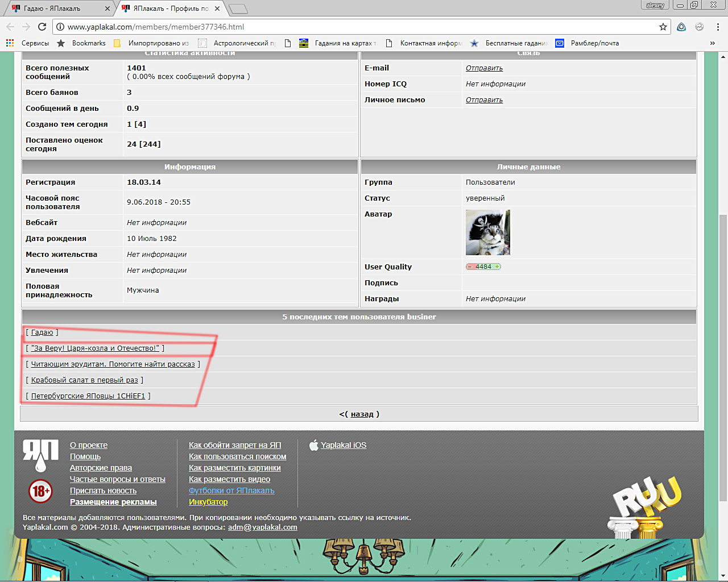This screenshot has height=582, width=728.
Task: Click the red minus on User Quality
Action: 470,267
